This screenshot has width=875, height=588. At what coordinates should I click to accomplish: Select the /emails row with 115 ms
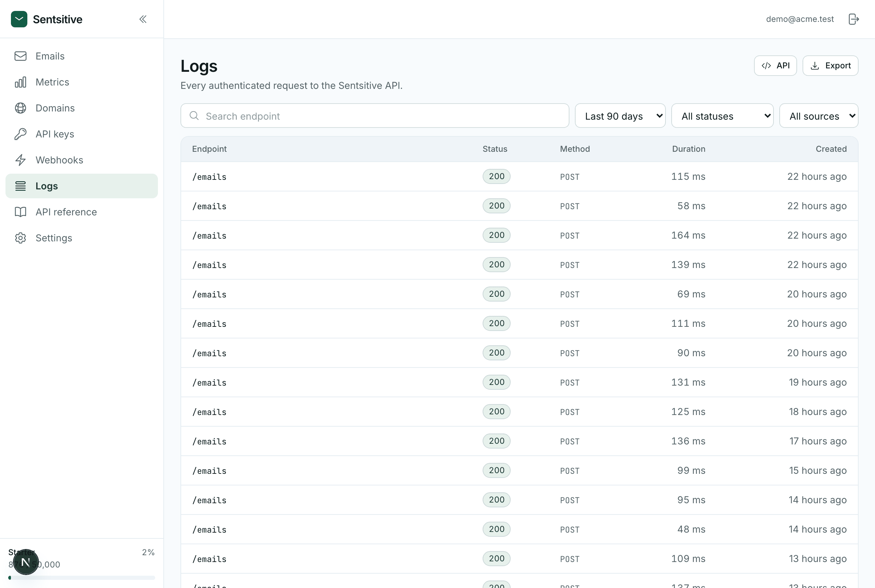click(519, 177)
